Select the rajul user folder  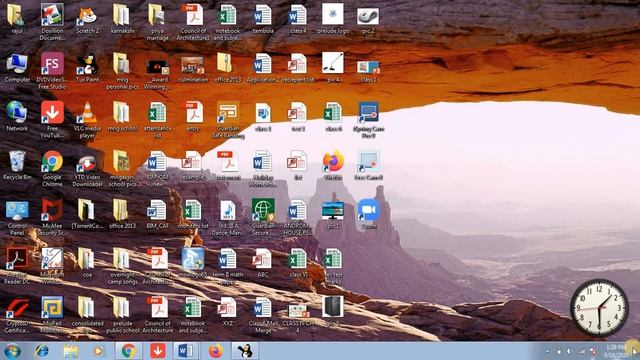pyautogui.click(x=17, y=20)
